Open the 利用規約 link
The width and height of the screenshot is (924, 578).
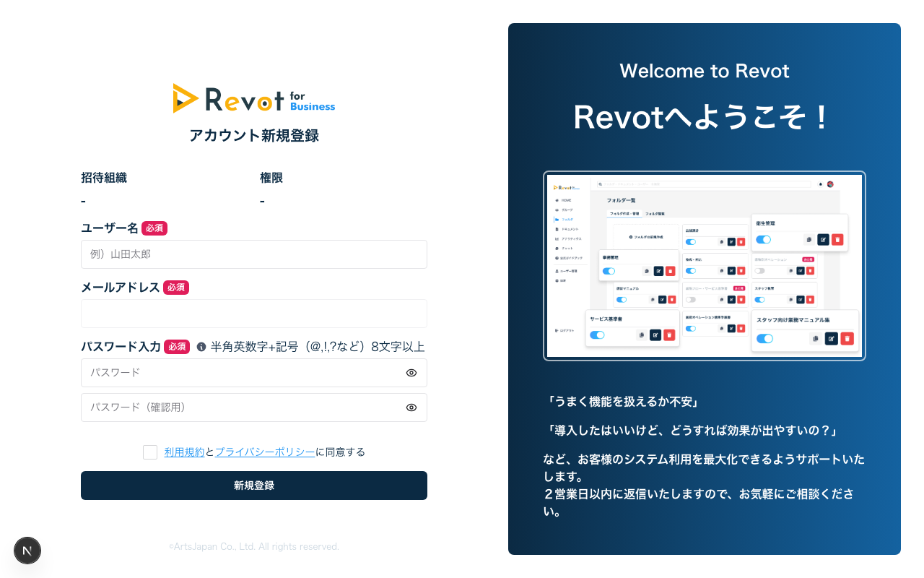point(184,452)
